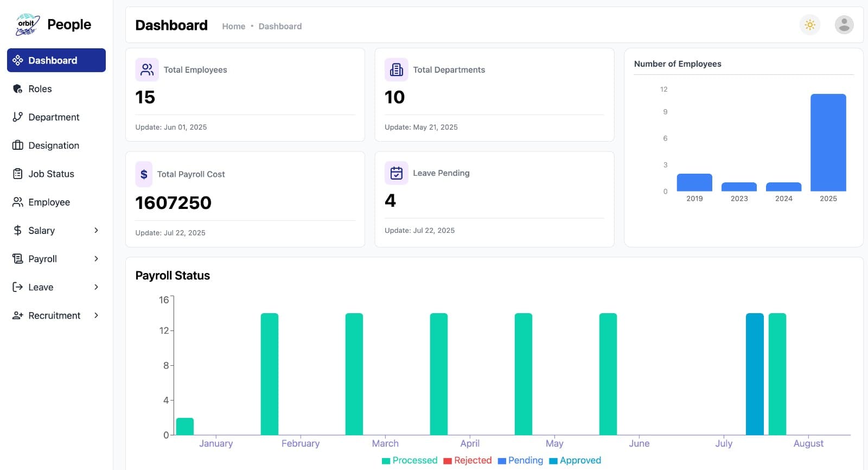
Task: Click the People brand title
Action: coord(69,24)
